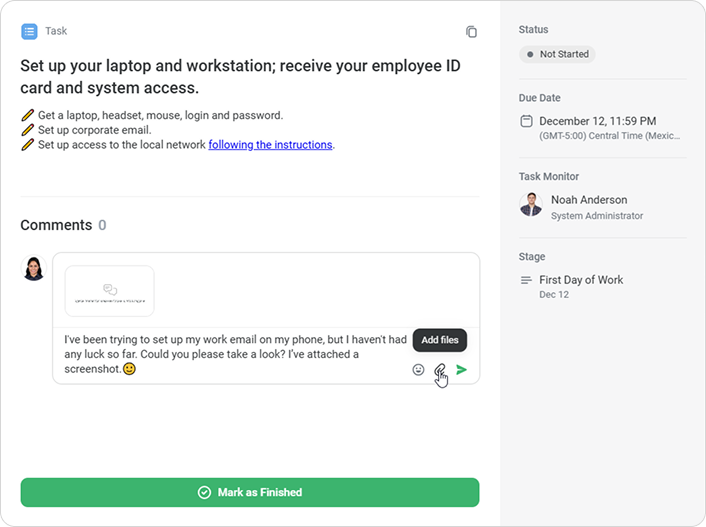Click Noah Anderson's profile photo

tap(531, 205)
